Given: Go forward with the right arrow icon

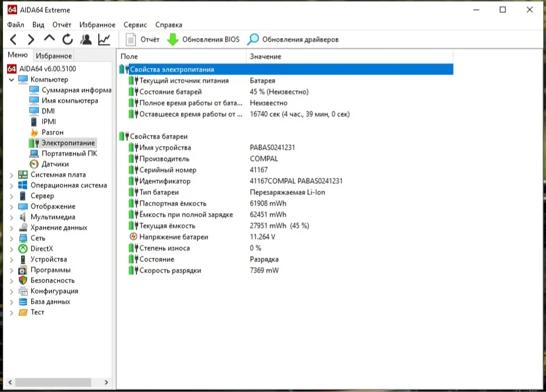Looking at the screenshot, I should 31,39.
